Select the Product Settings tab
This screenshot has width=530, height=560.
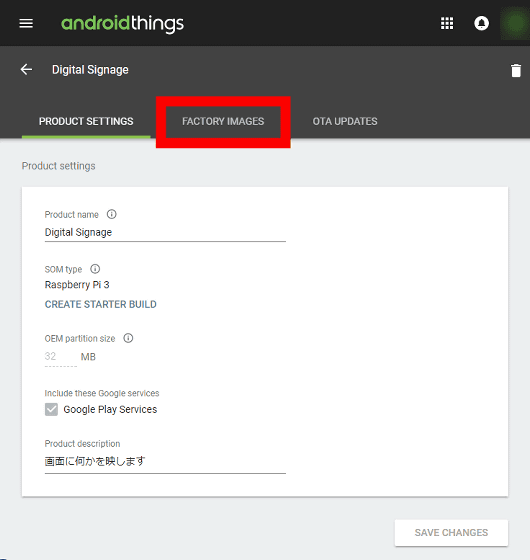(86, 121)
